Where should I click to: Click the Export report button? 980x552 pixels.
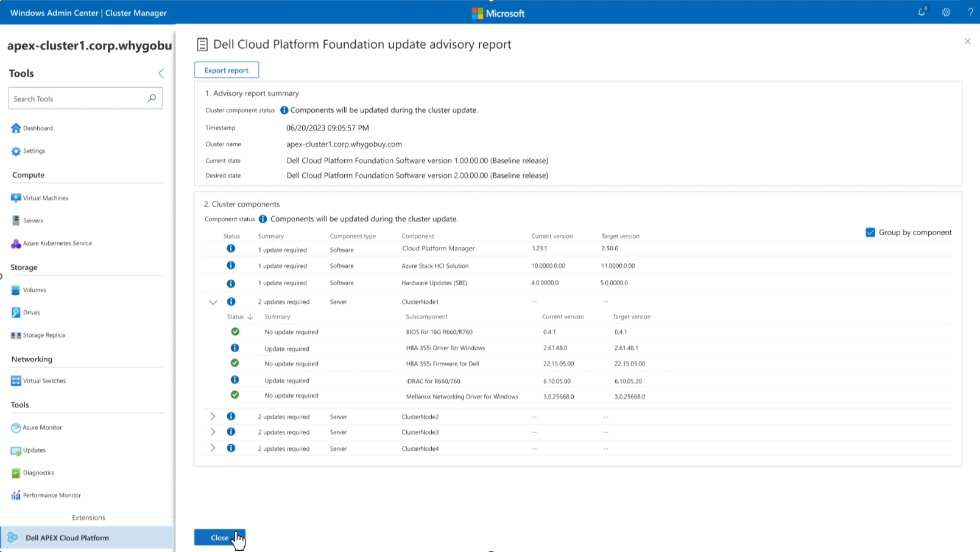(226, 70)
